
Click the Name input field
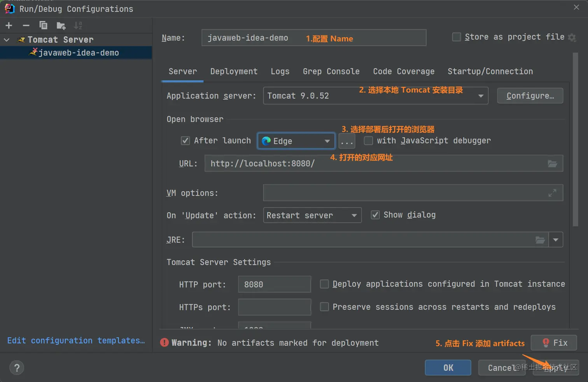click(314, 38)
